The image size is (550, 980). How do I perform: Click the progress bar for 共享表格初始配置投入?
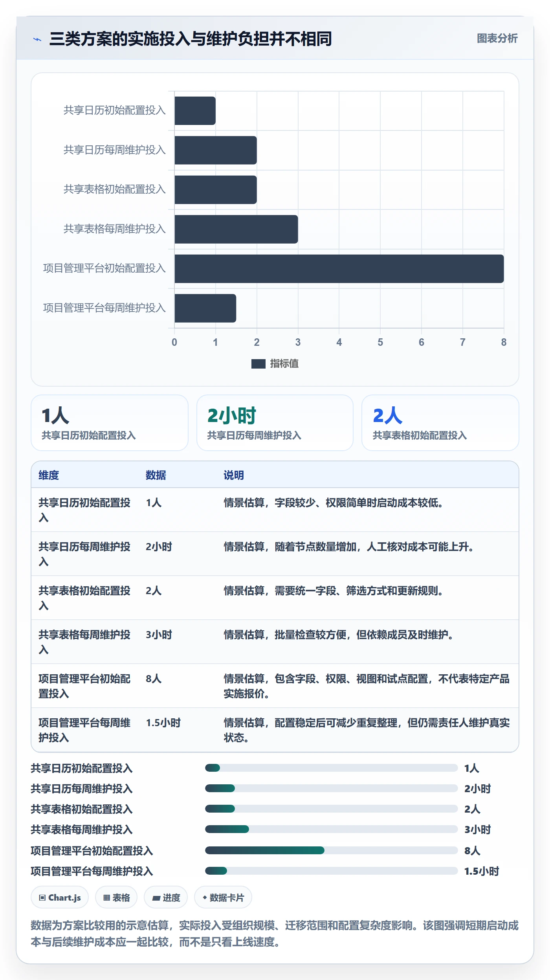pyautogui.click(x=331, y=809)
